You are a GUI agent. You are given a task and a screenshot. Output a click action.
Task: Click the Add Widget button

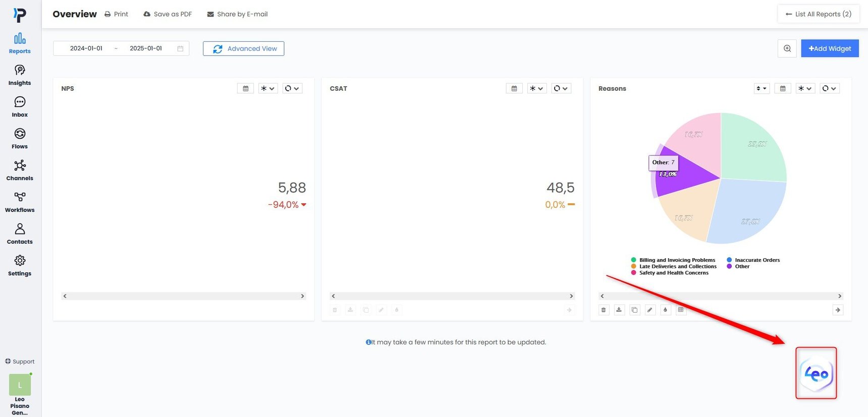pos(830,48)
